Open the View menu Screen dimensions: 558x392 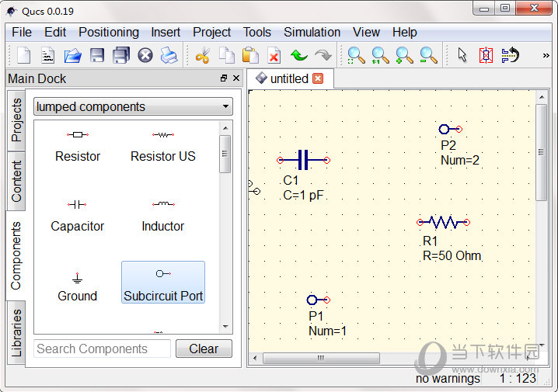pos(366,33)
